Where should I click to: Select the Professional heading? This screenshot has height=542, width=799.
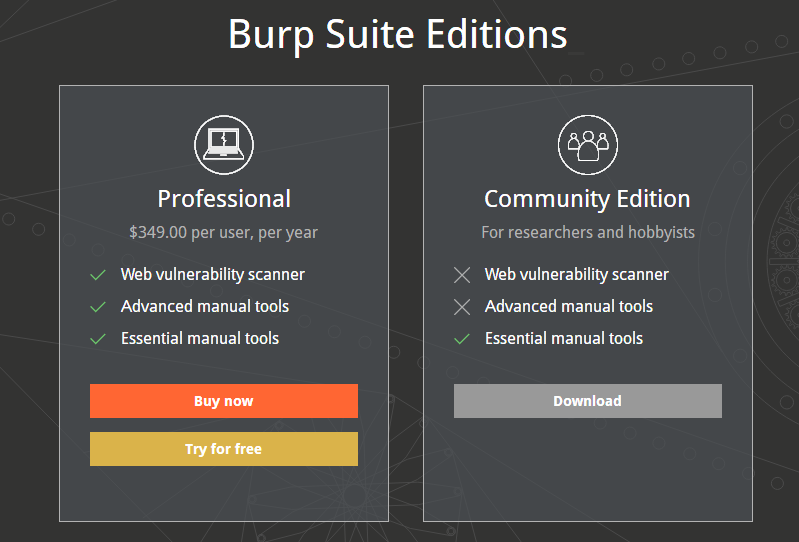[x=224, y=199]
